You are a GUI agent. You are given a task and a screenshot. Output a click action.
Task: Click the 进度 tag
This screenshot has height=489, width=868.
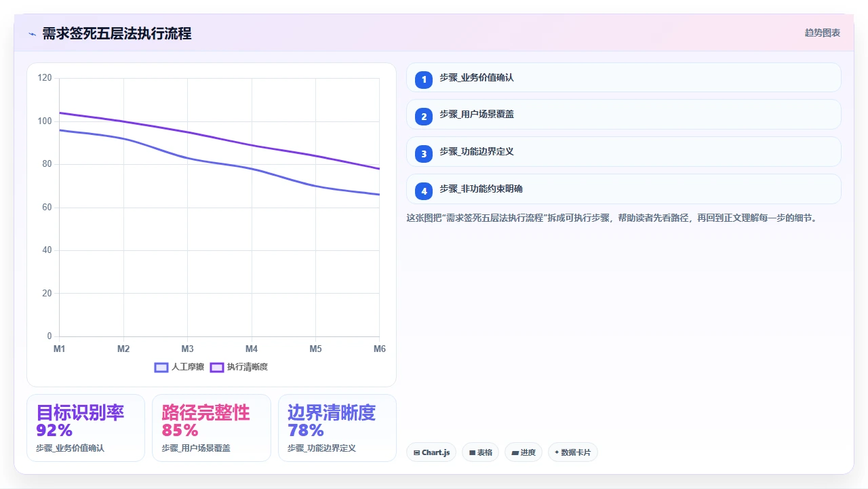[x=524, y=452]
